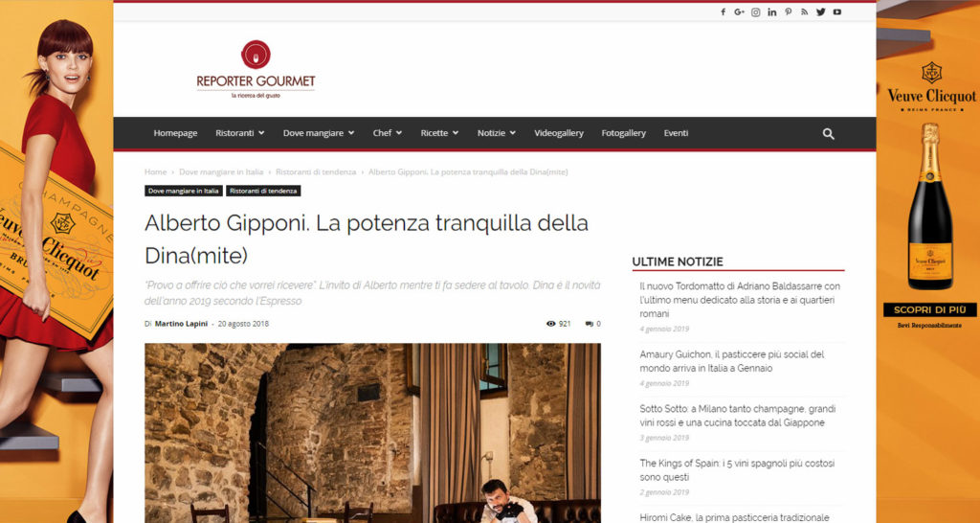Expand the Notizie dropdown menu
This screenshot has height=523, width=980.
coord(497,132)
